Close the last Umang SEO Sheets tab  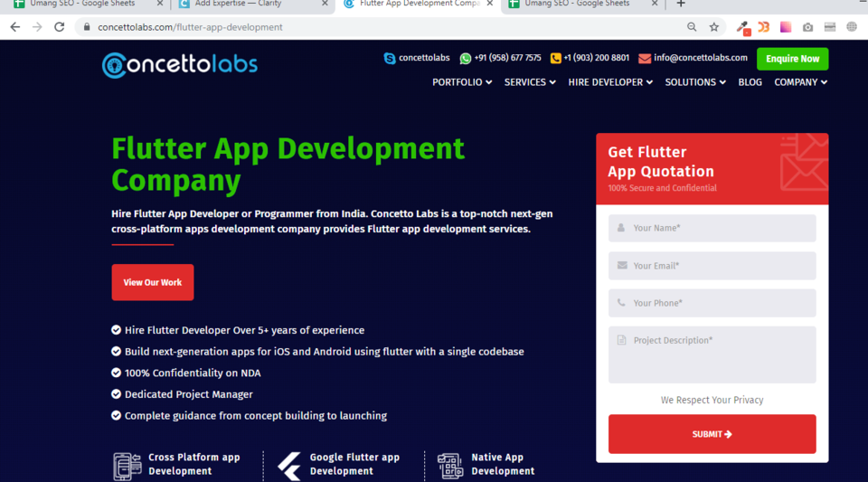point(655,4)
